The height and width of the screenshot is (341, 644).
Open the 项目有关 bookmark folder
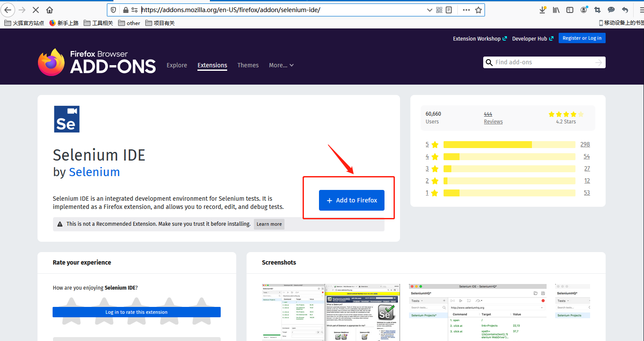pyautogui.click(x=160, y=23)
